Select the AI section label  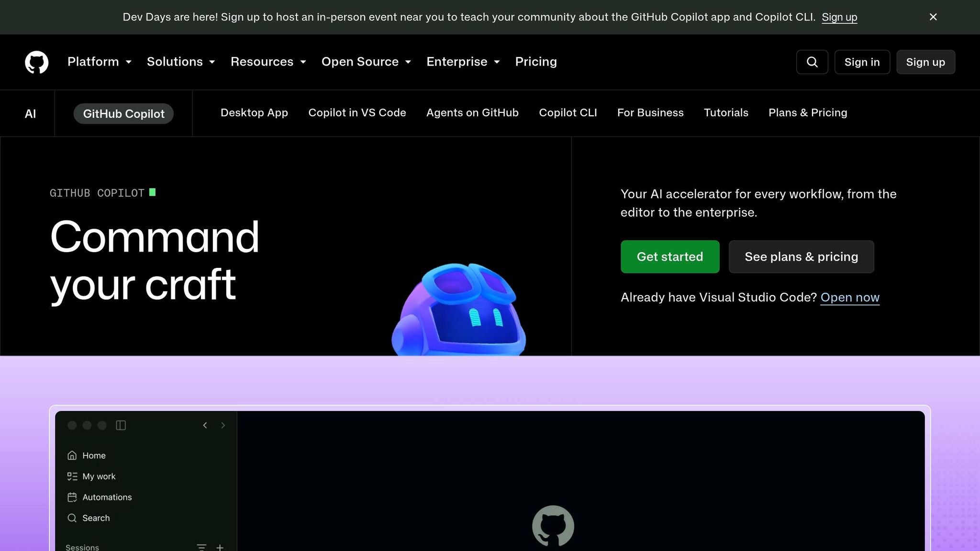[30, 114]
